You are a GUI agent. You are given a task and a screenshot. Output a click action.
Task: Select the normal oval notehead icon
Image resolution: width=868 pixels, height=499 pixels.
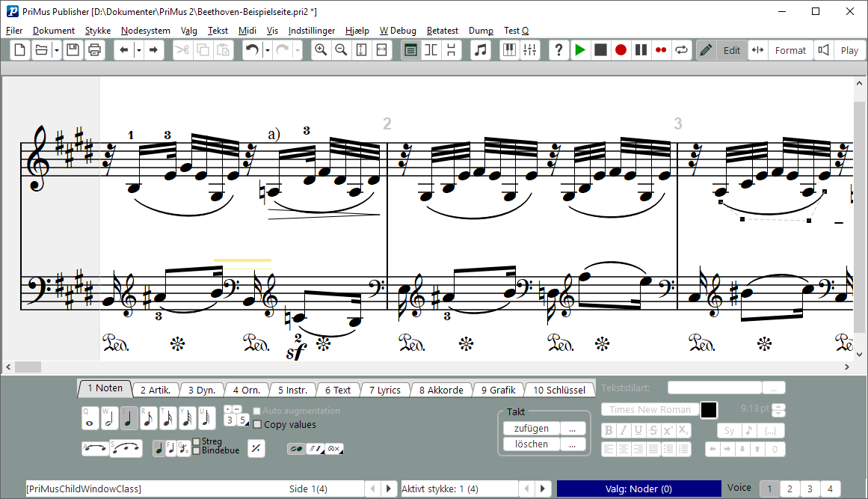point(296,449)
